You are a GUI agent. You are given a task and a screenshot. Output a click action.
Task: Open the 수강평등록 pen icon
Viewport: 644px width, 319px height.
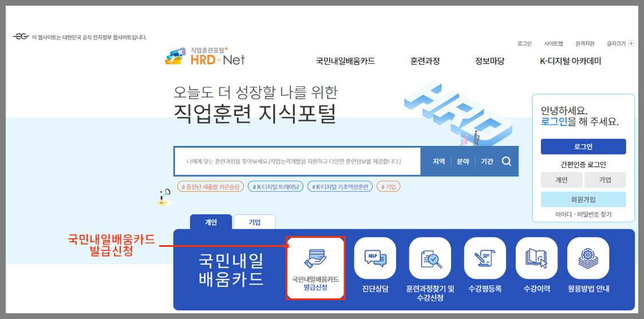point(485,258)
